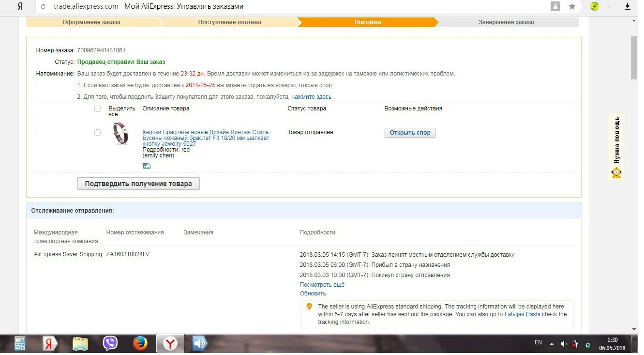Click the '2018.03.05 06:00' tracking entry
Viewport: 644px width, 355px height.
pyautogui.click(x=375, y=265)
